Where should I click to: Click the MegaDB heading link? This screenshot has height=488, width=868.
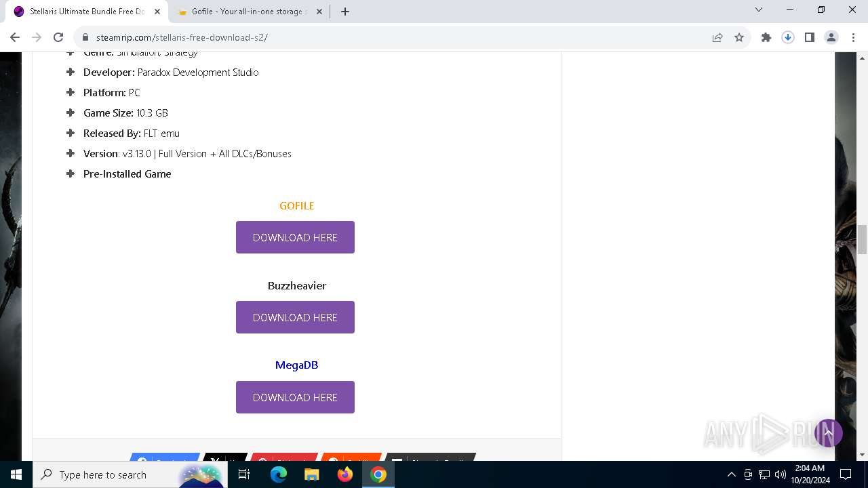(296, 365)
